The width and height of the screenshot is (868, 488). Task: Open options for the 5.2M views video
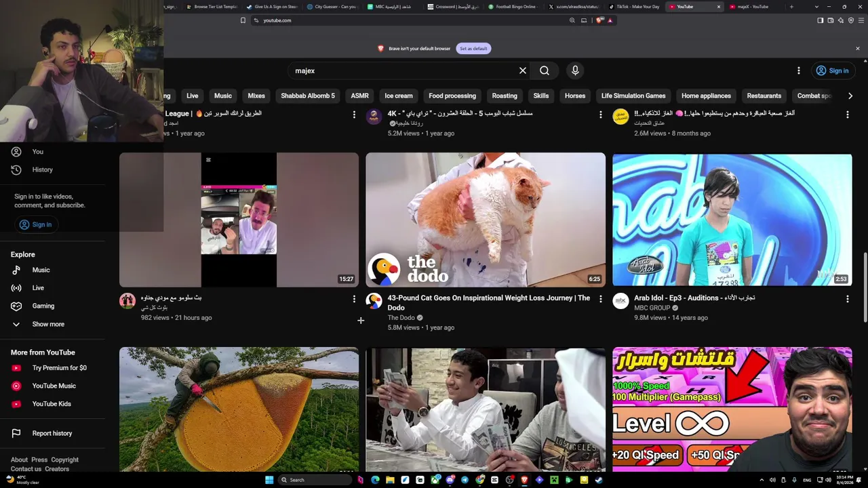pyautogui.click(x=600, y=115)
